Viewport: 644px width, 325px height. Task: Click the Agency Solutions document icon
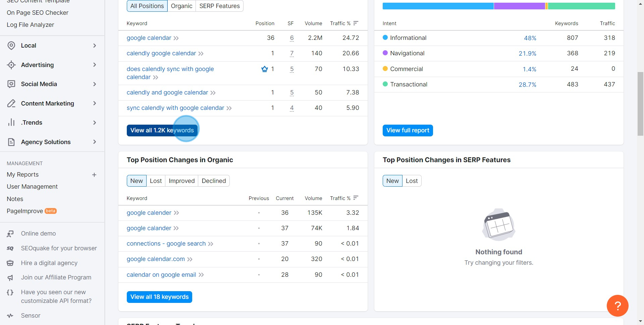11,142
